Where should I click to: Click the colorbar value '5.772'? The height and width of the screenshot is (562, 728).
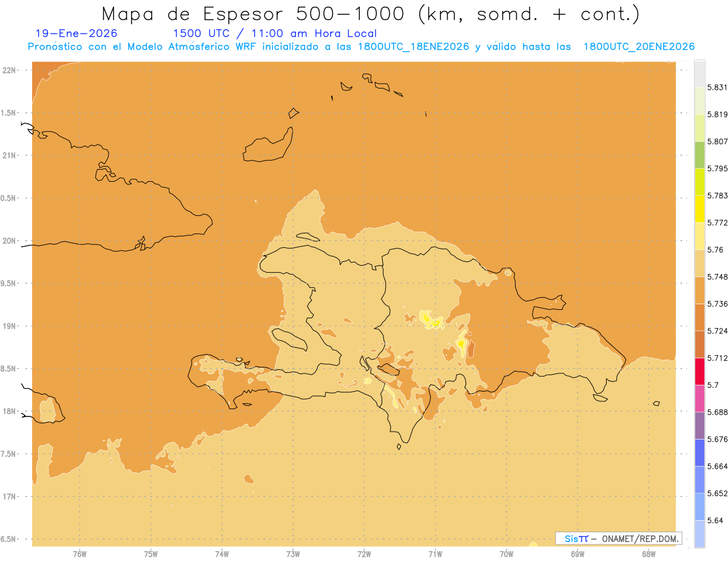[718, 222]
